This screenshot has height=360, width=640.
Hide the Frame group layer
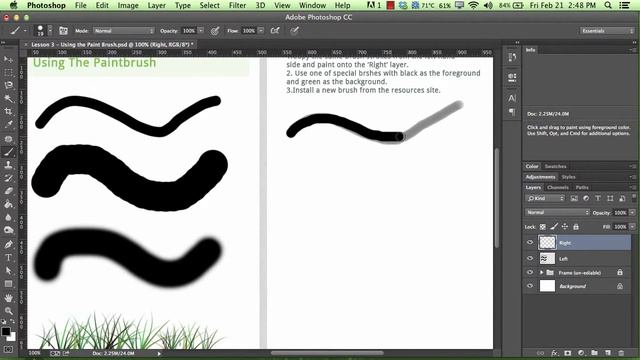[530, 272]
